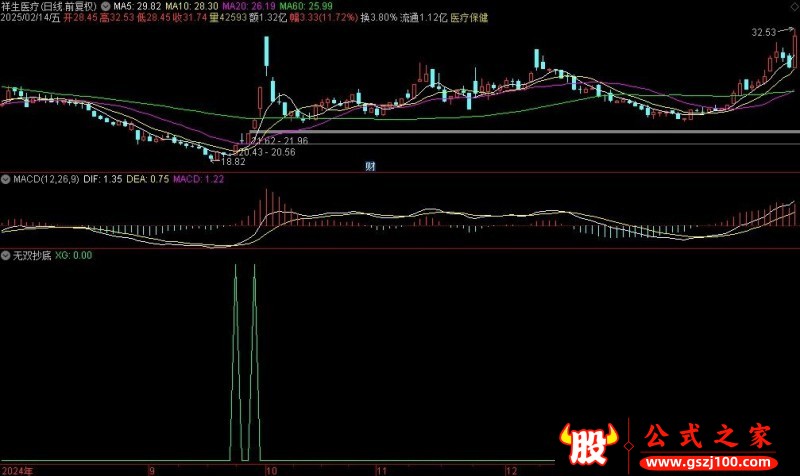
Task: Click the DIF: 1.35 value
Action: 103,179
